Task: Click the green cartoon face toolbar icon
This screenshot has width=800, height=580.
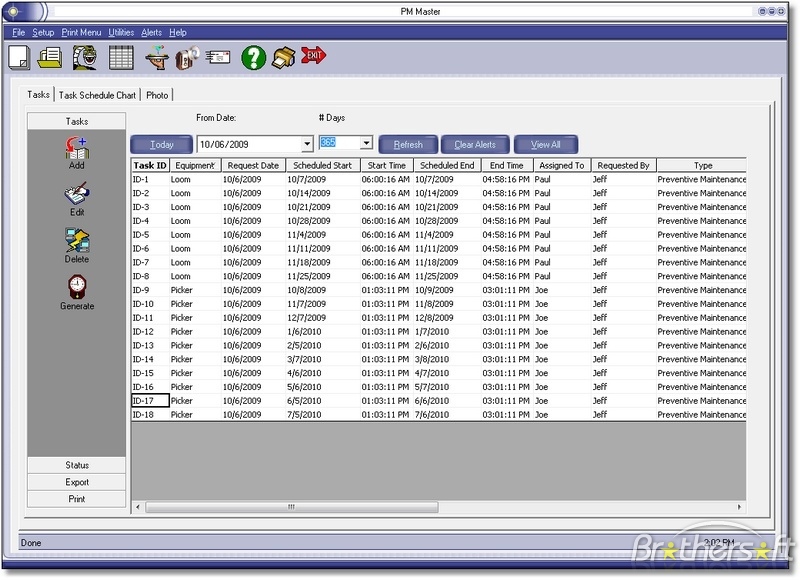Action: coord(85,57)
